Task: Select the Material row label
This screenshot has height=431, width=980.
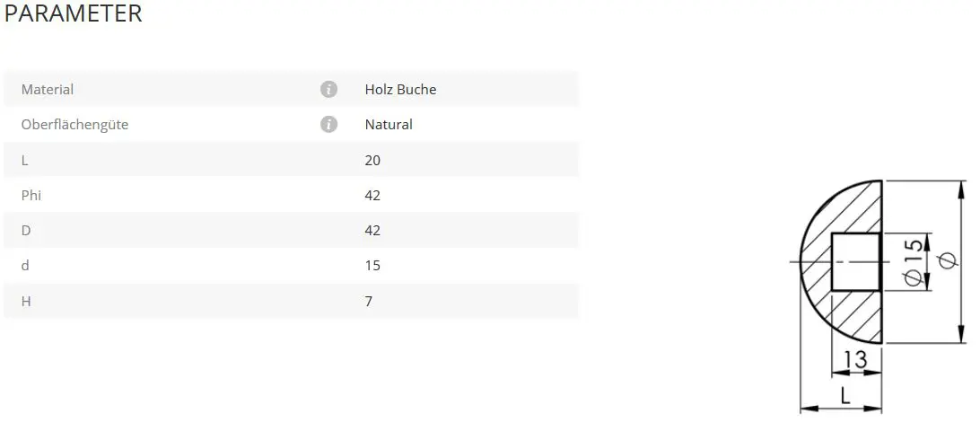Action: [48, 90]
